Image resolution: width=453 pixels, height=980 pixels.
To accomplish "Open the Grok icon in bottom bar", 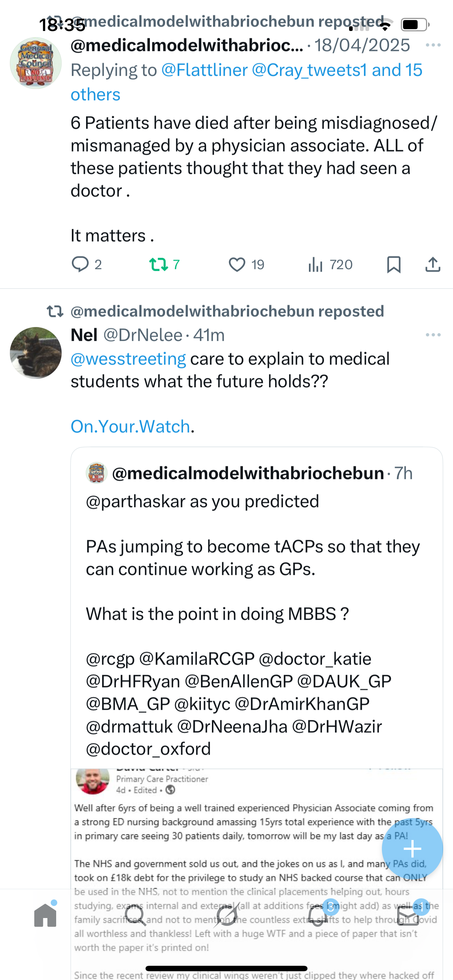I will coord(226,915).
